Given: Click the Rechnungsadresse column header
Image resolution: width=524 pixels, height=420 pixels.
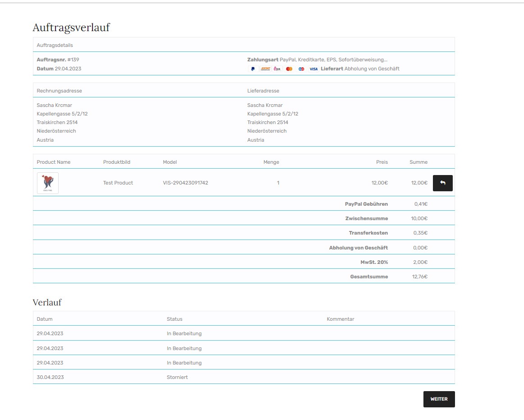Looking at the screenshot, I should point(59,91).
